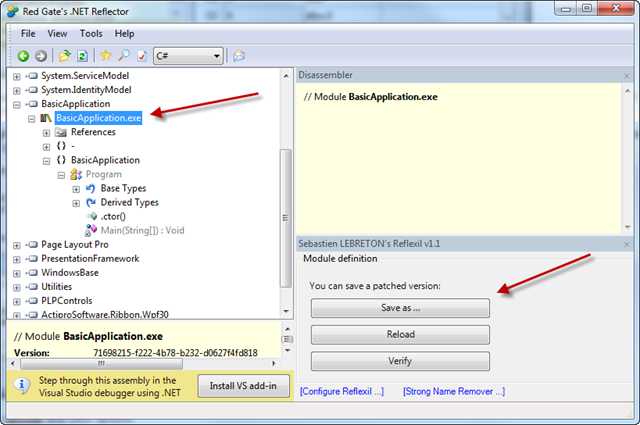The height and width of the screenshot is (425, 640).
Task: Open the Help menu
Action: [124, 33]
